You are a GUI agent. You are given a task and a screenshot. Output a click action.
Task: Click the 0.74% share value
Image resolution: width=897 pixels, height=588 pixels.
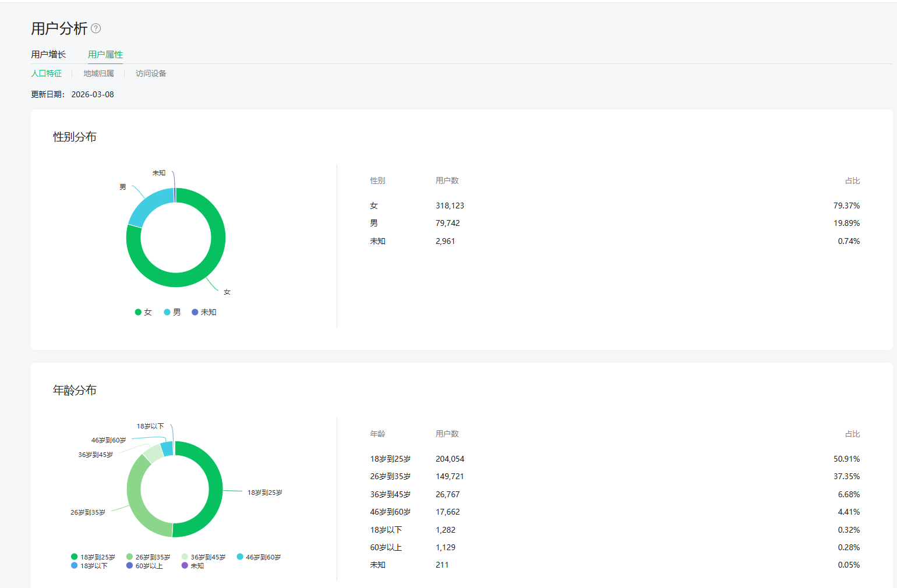pos(849,241)
